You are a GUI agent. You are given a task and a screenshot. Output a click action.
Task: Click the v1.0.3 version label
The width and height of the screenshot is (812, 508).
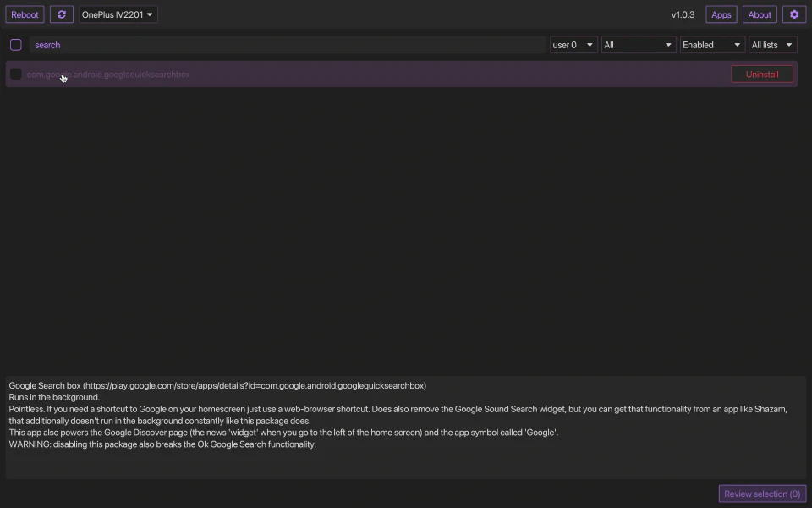[683, 14]
